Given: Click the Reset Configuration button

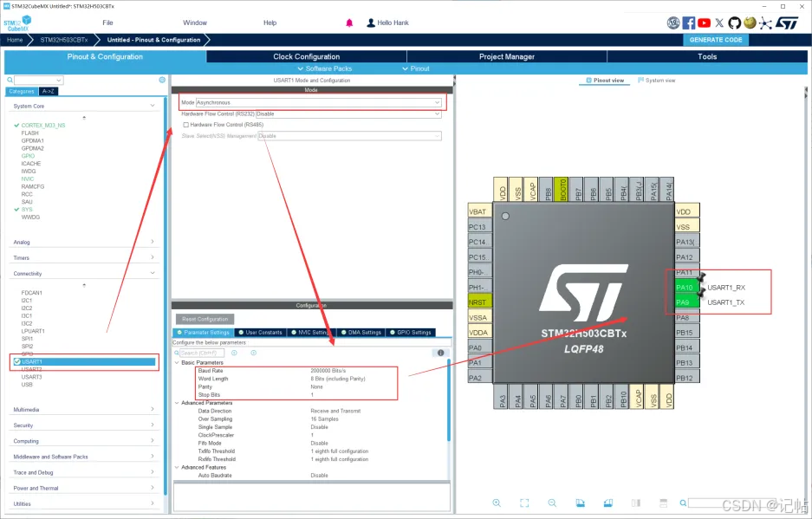Looking at the screenshot, I should point(205,319).
